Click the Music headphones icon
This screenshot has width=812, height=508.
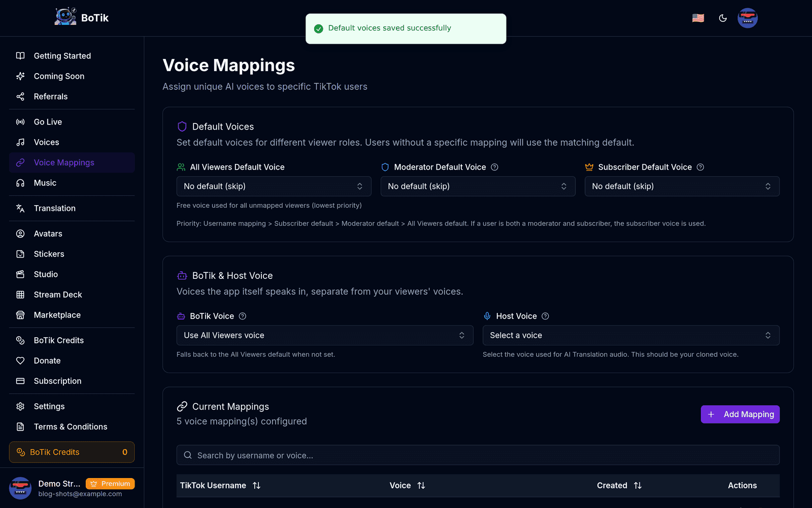coord(20,183)
